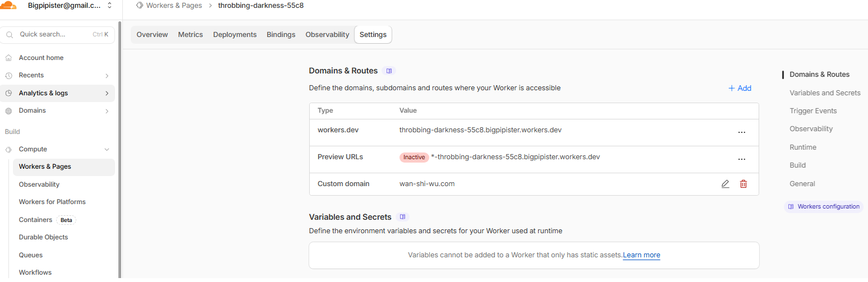Screen dimensions: 868x282
Task: Click the search magnifier icon
Action: 10,35
